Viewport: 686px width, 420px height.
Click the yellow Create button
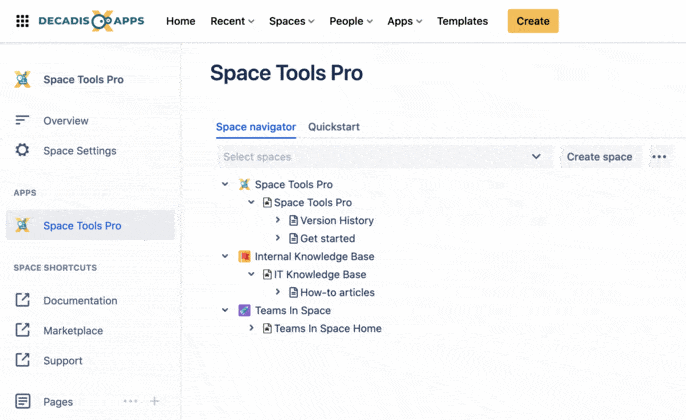point(533,21)
